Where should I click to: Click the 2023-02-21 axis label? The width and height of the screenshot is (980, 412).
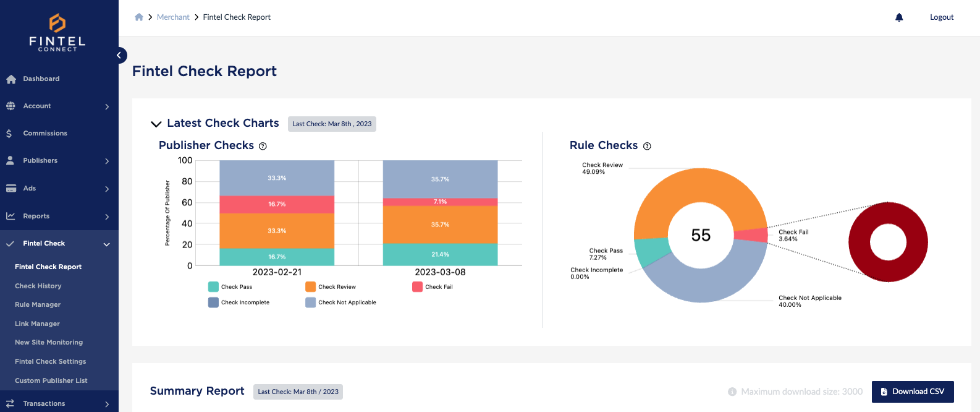(x=277, y=272)
